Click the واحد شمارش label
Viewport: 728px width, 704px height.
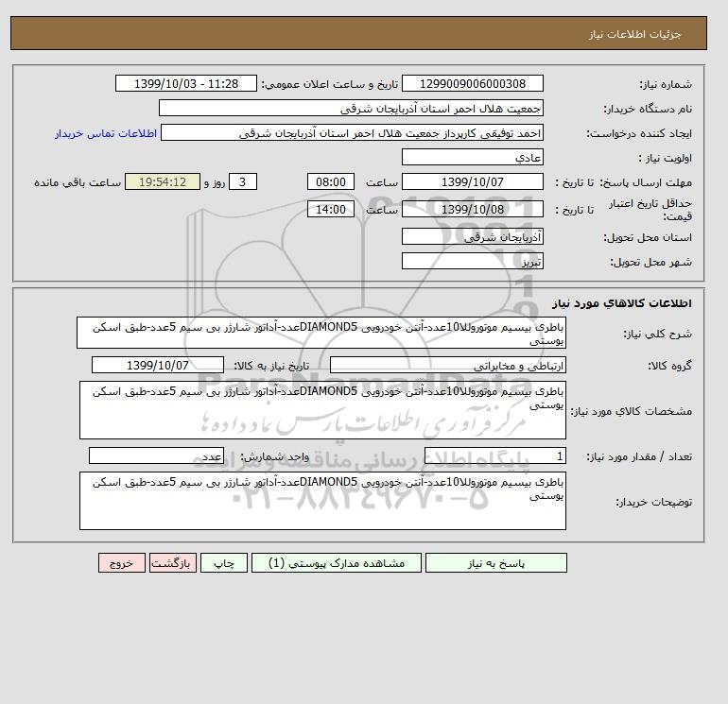click(x=274, y=457)
